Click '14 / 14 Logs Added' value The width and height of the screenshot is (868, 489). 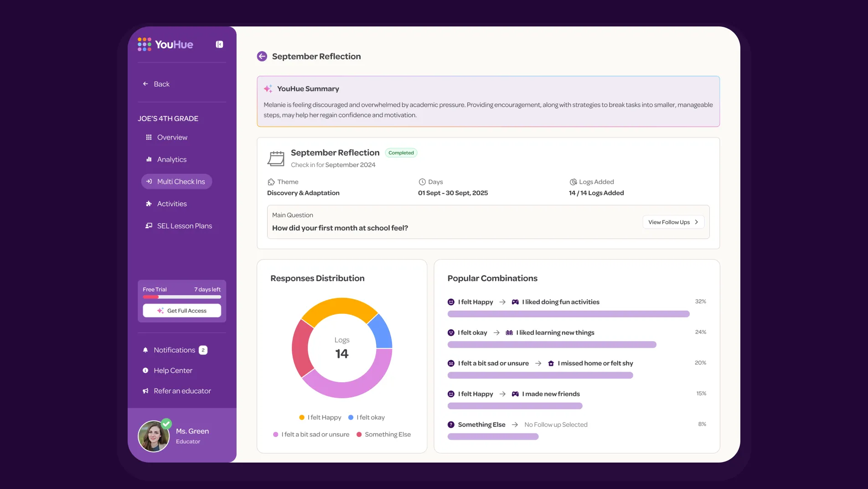click(x=596, y=193)
